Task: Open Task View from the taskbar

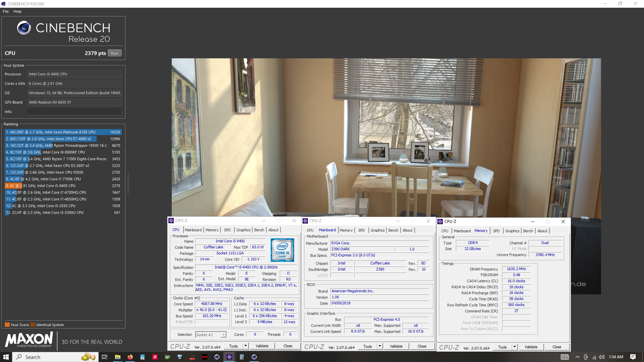Action: click(x=105, y=357)
